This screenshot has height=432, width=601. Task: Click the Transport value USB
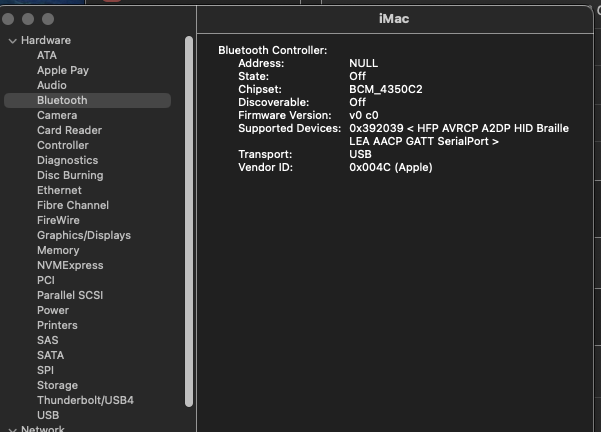click(360, 154)
